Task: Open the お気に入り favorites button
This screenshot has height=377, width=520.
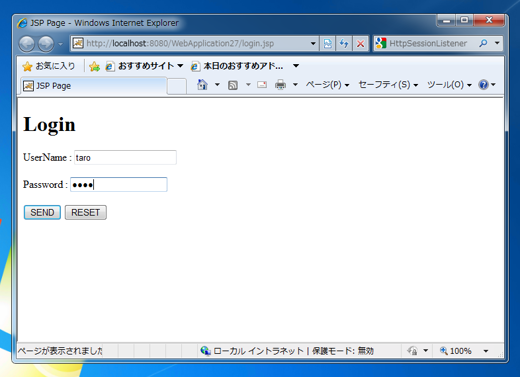Action: pyautogui.click(x=49, y=66)
